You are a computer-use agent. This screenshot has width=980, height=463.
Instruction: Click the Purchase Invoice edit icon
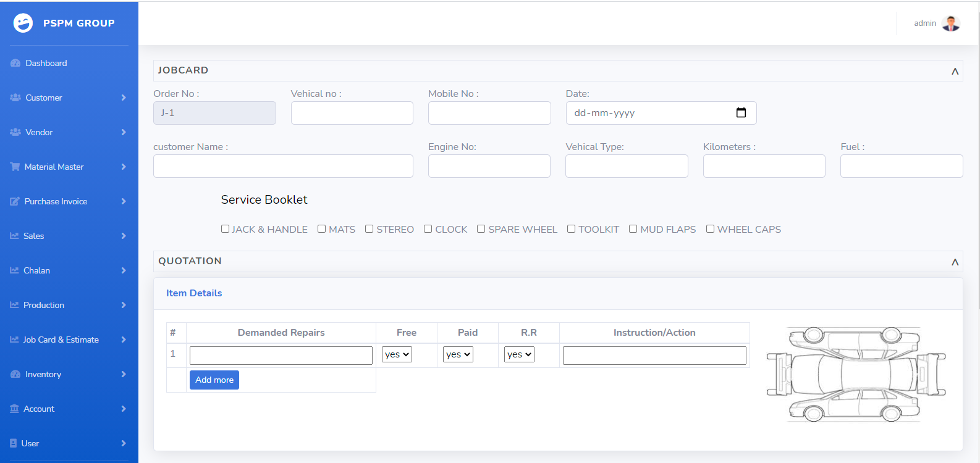(x=15, y=201)
